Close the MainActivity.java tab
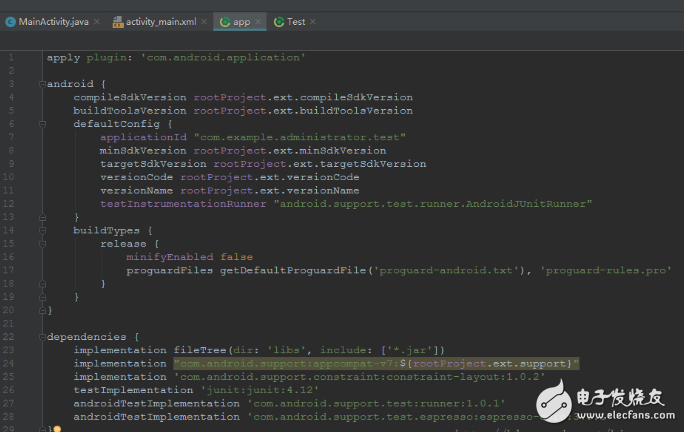The height and width of the screenshot is (432, 684). [96, 21]
